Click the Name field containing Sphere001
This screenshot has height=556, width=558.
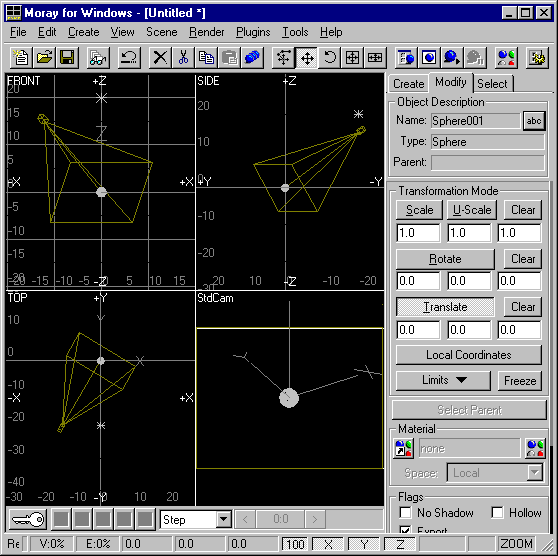tap(475, 121)
